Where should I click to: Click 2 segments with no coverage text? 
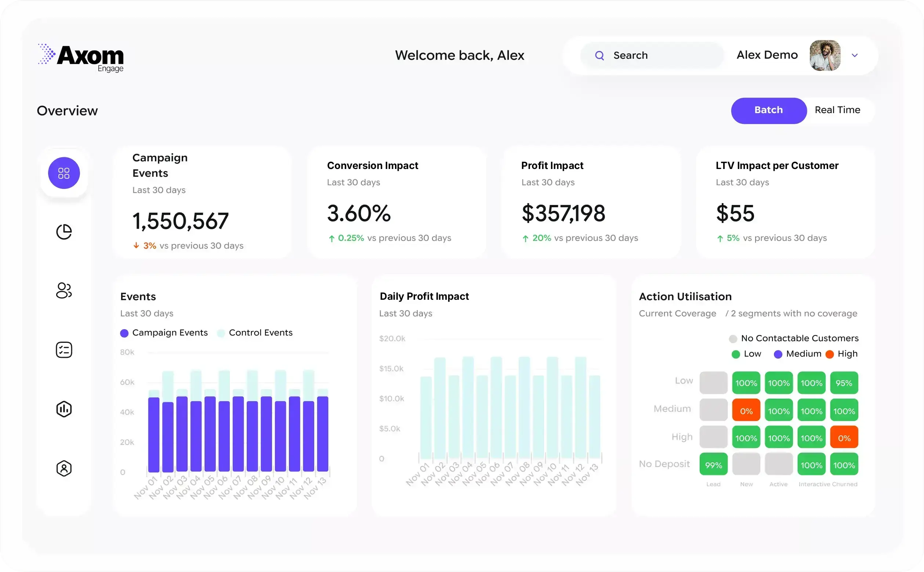794,314
